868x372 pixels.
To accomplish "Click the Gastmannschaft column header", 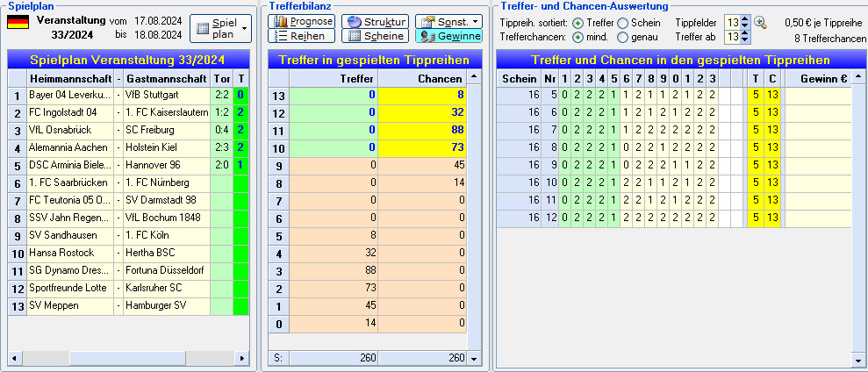I will [x=167, y=78].
